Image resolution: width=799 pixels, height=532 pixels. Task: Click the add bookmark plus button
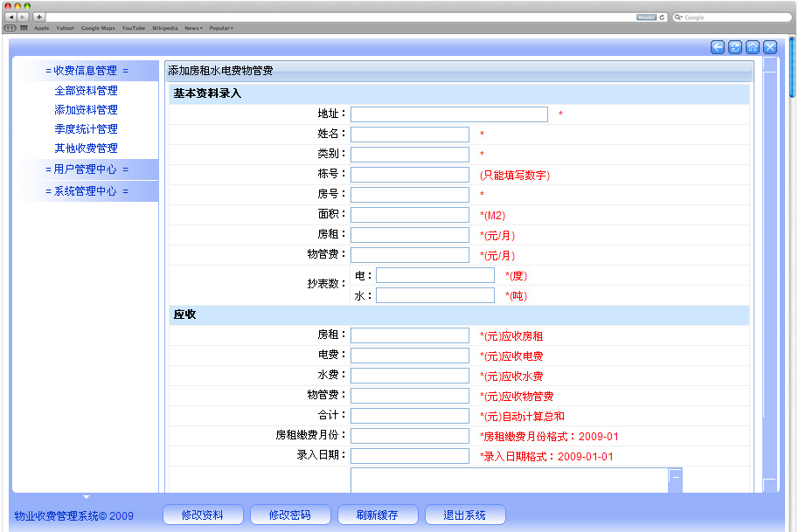click(x=38, y=17)
